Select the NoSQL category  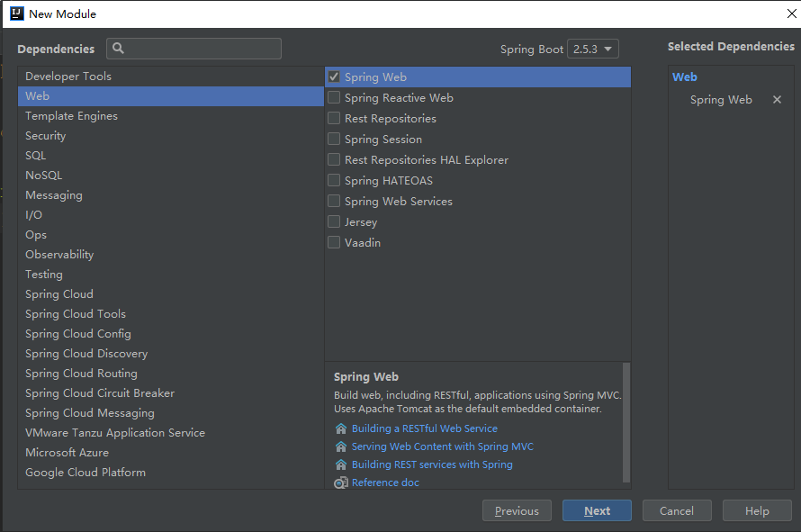coord(171,176)
